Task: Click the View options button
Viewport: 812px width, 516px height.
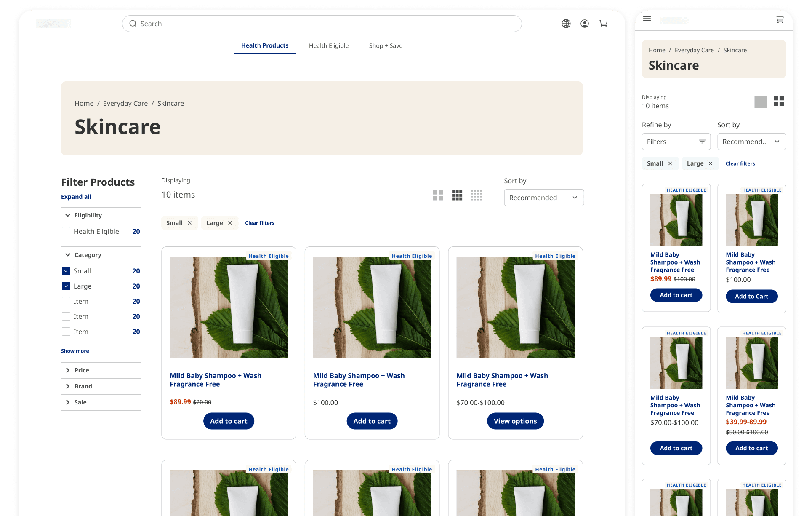Action: coord(515,421)
